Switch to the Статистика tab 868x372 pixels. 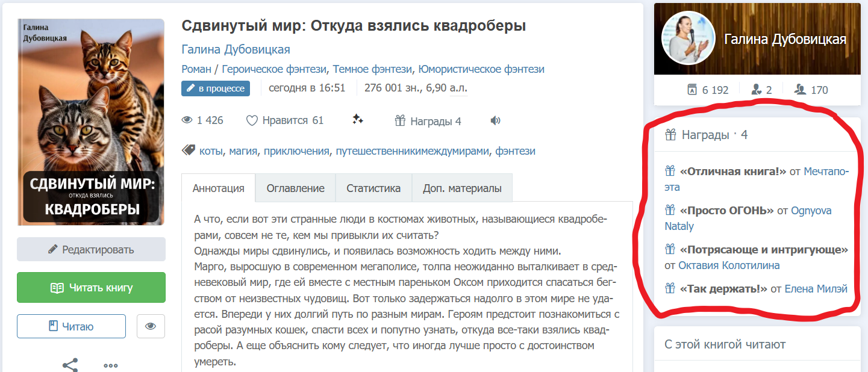click(x=373, y=188)
